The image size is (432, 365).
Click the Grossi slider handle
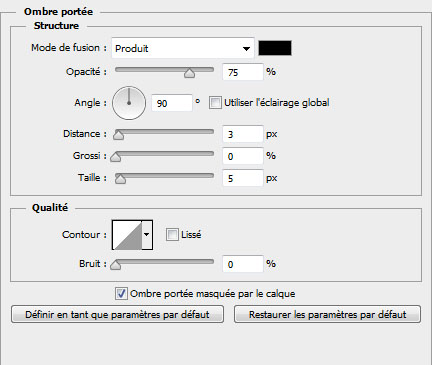(x=115, y=157)
